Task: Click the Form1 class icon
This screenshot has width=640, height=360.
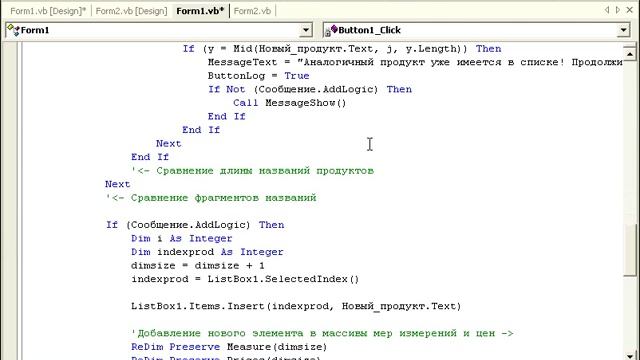Action: (x=13, y=30)
